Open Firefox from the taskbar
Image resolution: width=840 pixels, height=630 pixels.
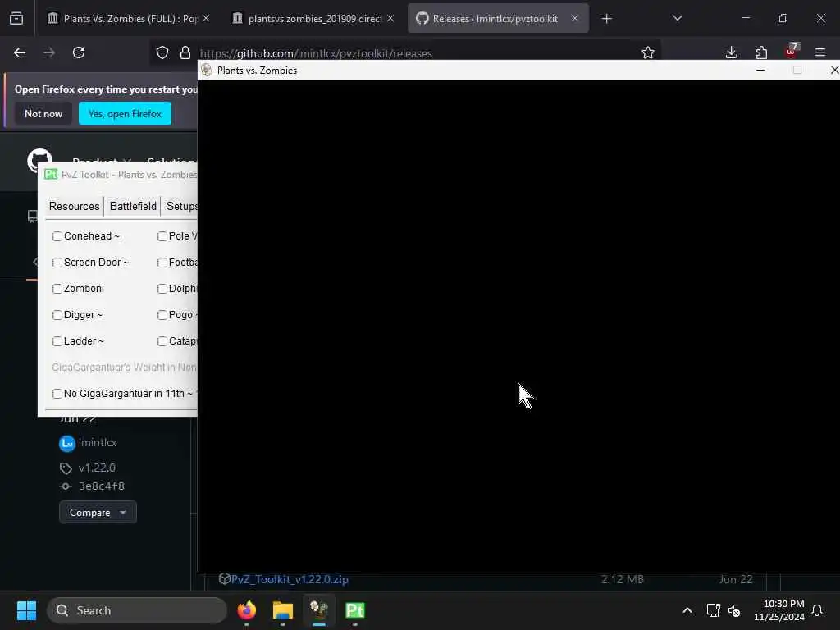(x=246, y=610)
